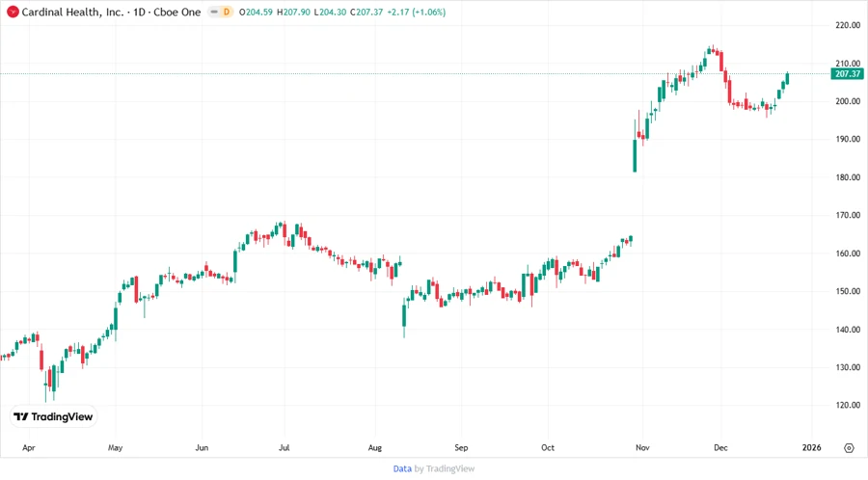The width and height of the screenshot is (868, 480).
Task: Click the Oct label on time axis
Action: [548, 448]
